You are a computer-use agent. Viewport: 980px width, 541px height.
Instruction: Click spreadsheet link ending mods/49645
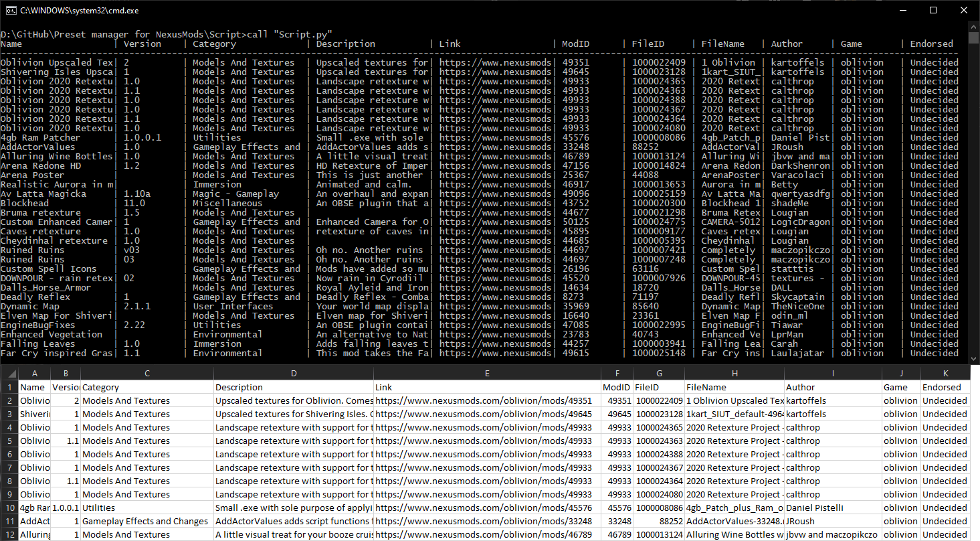coord(487,414)
